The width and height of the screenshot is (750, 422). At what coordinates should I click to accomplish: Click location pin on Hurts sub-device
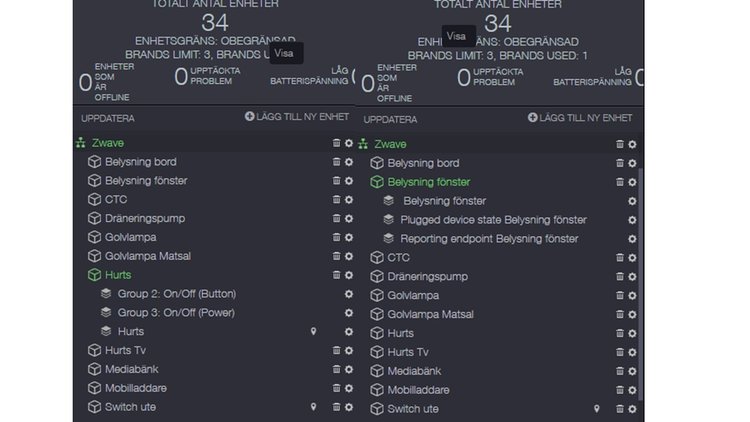313,332
